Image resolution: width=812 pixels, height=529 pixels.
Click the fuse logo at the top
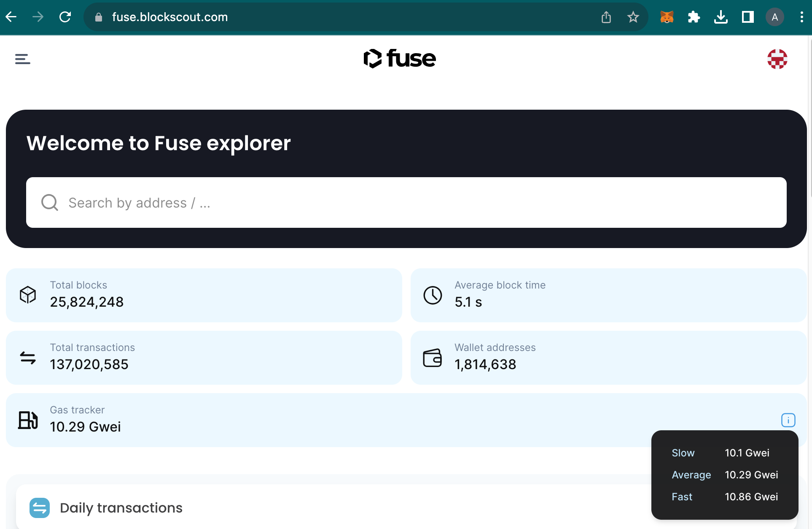(x=399, y=59)
